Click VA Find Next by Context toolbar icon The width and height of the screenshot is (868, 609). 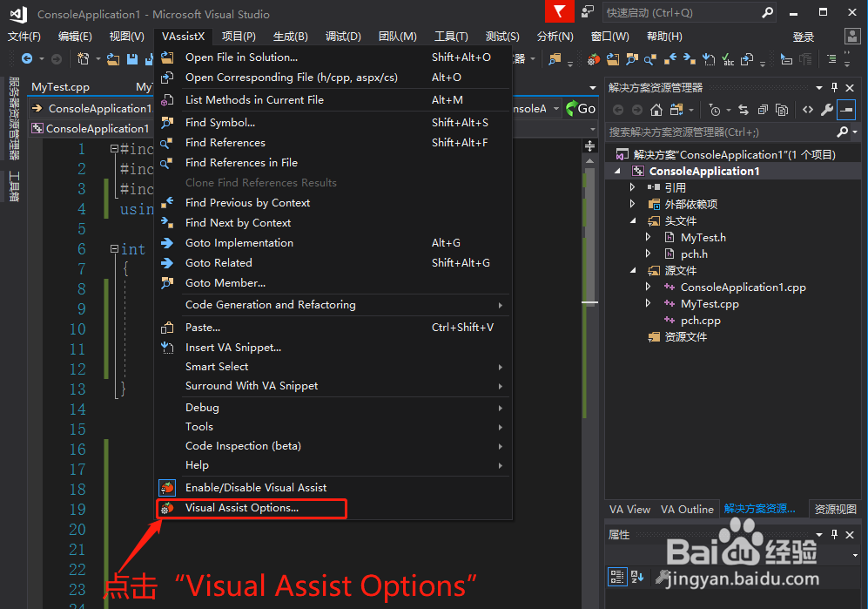690,58
